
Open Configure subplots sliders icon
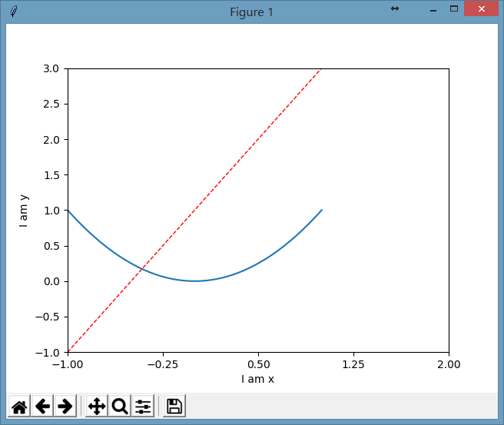143,406
